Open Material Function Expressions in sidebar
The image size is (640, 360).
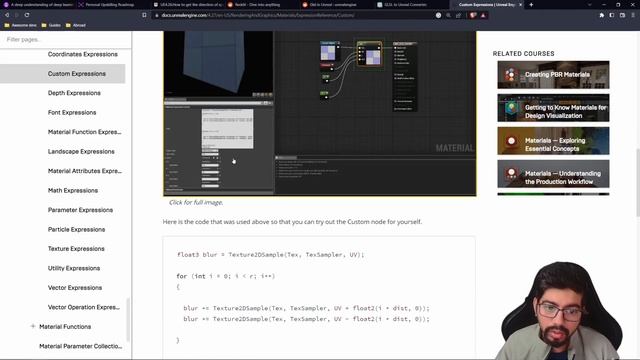coord(84,132)
